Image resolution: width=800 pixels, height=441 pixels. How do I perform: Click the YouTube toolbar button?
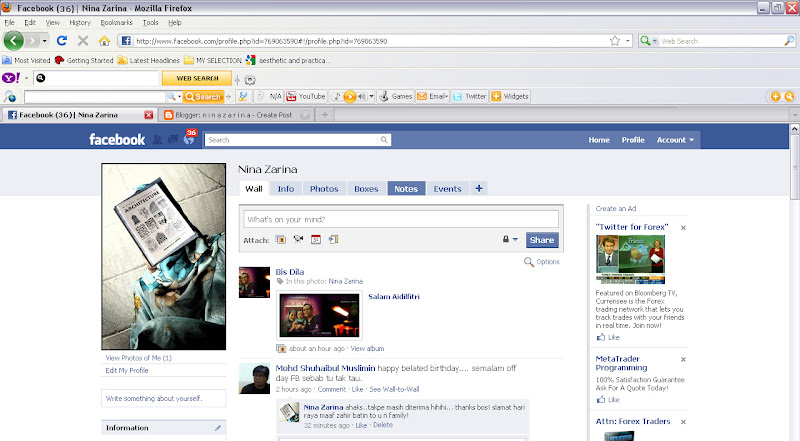tap(306, 96)
